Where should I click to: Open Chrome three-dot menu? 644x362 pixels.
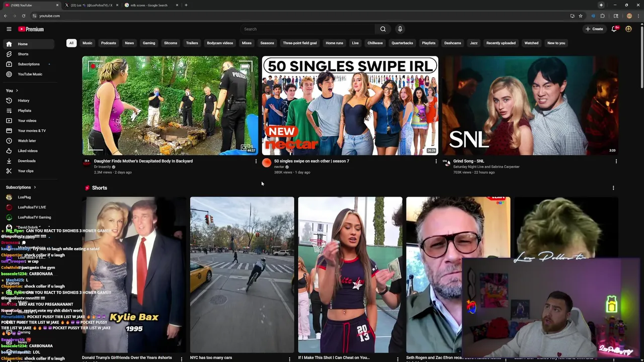639,16
